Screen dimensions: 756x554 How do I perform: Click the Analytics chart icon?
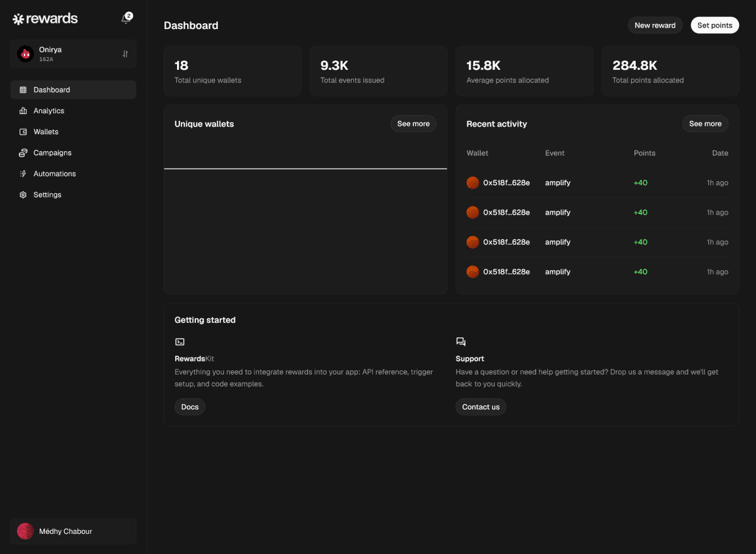point(23,111)
